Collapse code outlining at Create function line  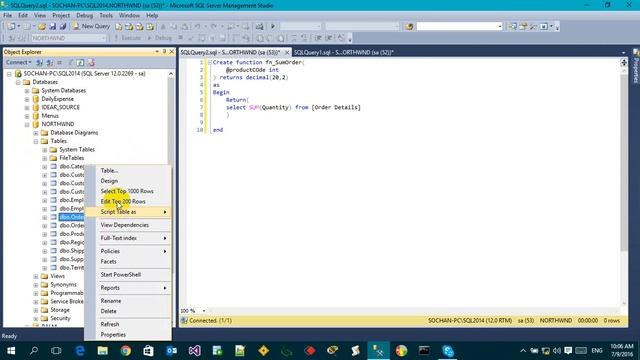209,62
